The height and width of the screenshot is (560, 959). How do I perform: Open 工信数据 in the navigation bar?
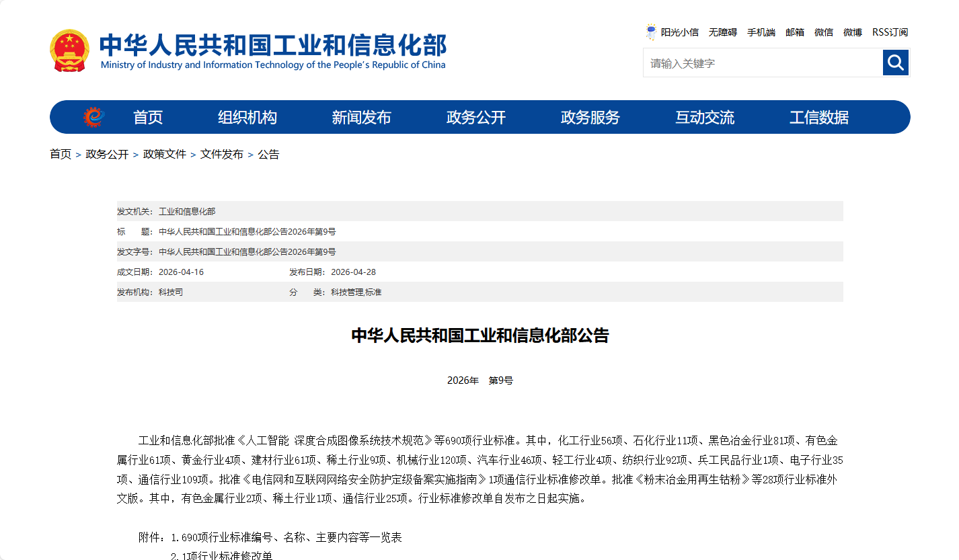[819, 118]
